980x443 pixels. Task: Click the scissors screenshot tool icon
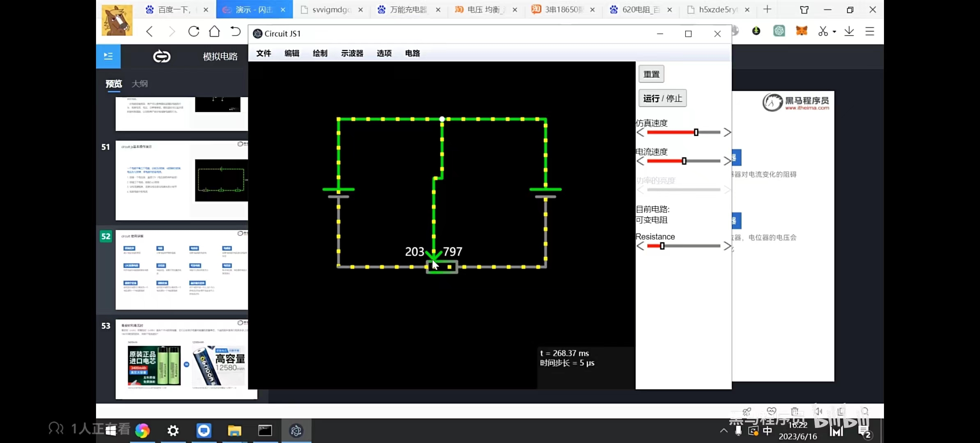point(822,32)
